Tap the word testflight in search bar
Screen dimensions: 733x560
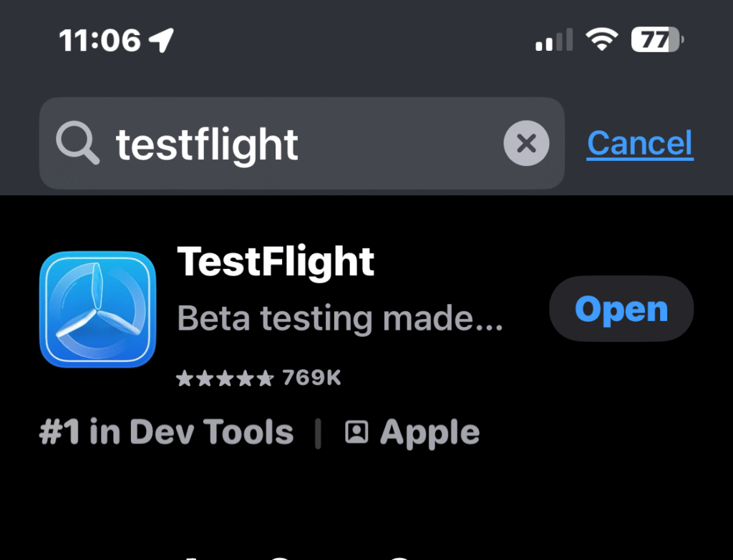pyautogui.click(x=207, y=144)
